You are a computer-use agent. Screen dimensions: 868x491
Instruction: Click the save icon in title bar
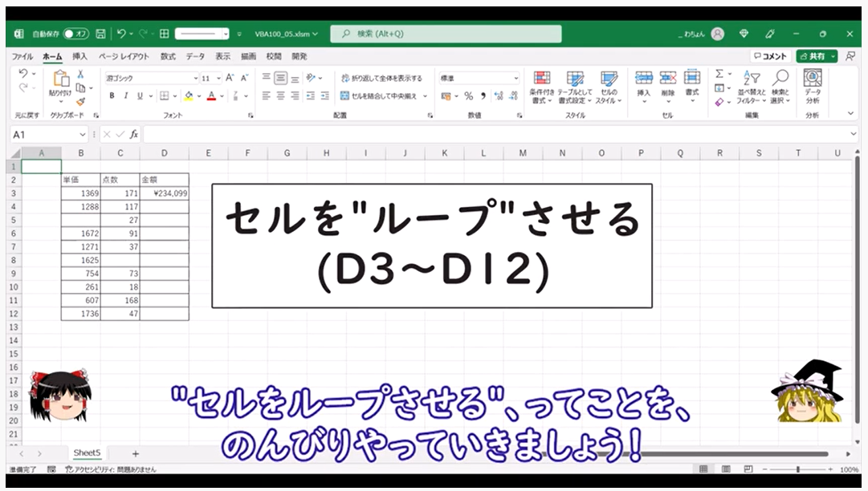tap(100, 34)
